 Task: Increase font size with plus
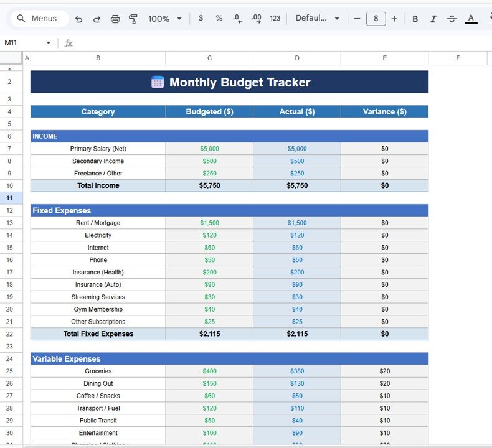point(394,19)
